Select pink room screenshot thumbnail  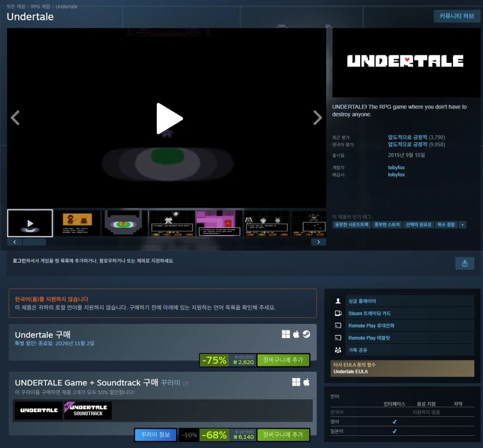219,223
